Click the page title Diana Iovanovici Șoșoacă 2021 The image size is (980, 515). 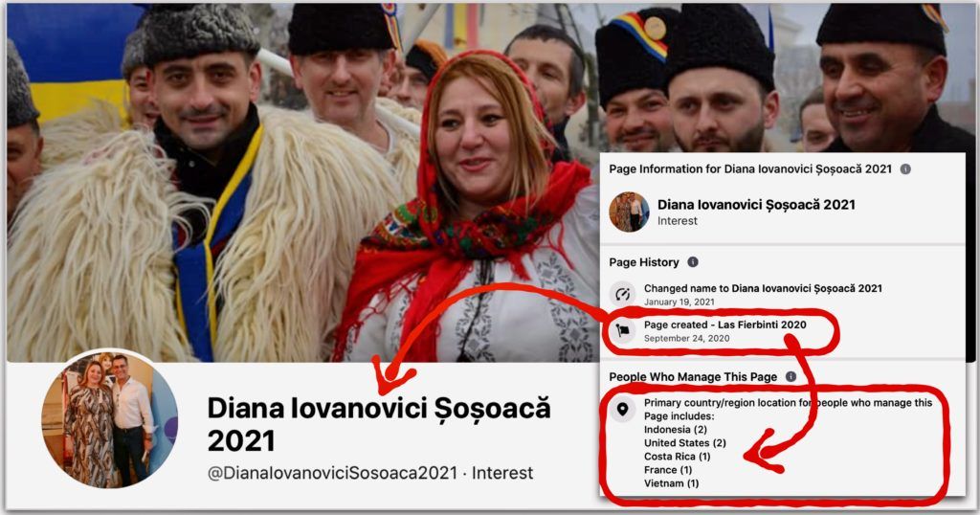click(379, 424)
